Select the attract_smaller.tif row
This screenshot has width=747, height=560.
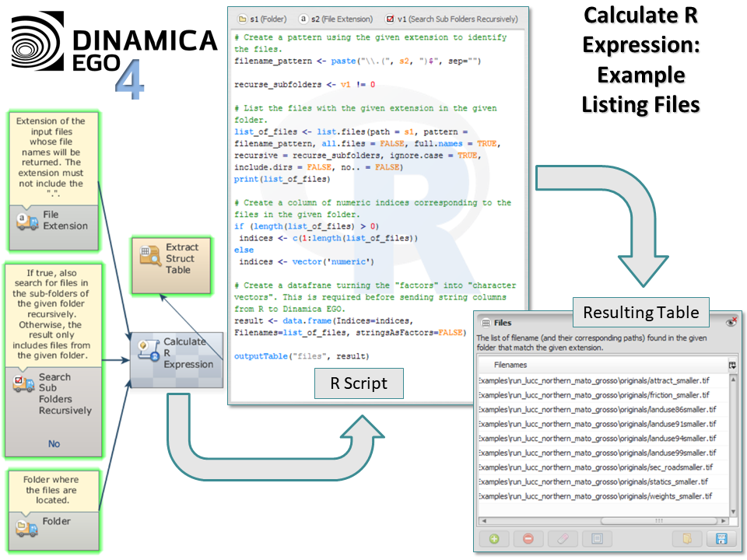click(x=602, y=380)
